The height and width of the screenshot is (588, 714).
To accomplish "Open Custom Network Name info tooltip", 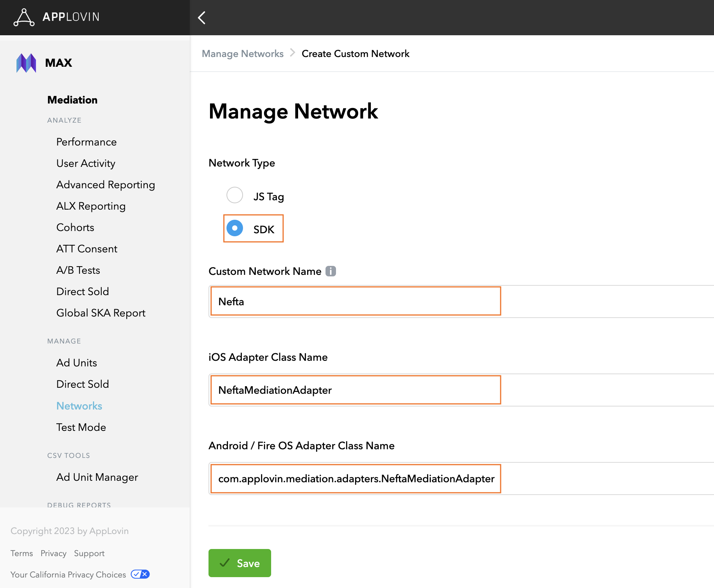I will click(x=330, y=271).
